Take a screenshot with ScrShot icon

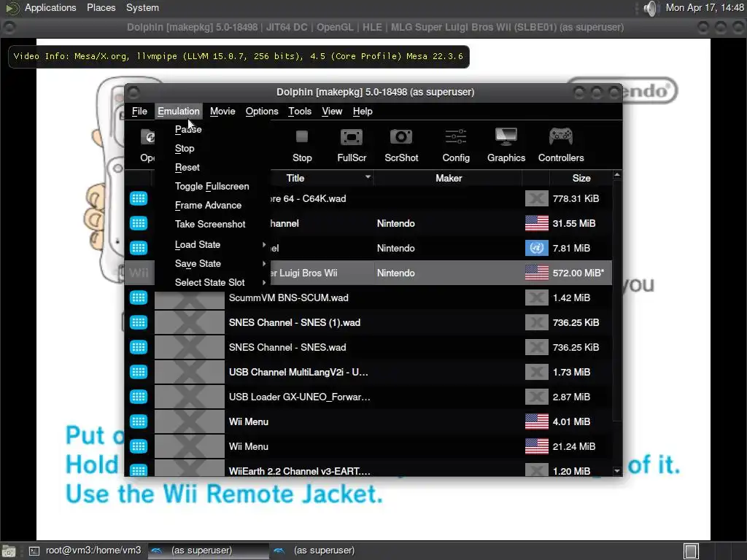pos(401,145)
